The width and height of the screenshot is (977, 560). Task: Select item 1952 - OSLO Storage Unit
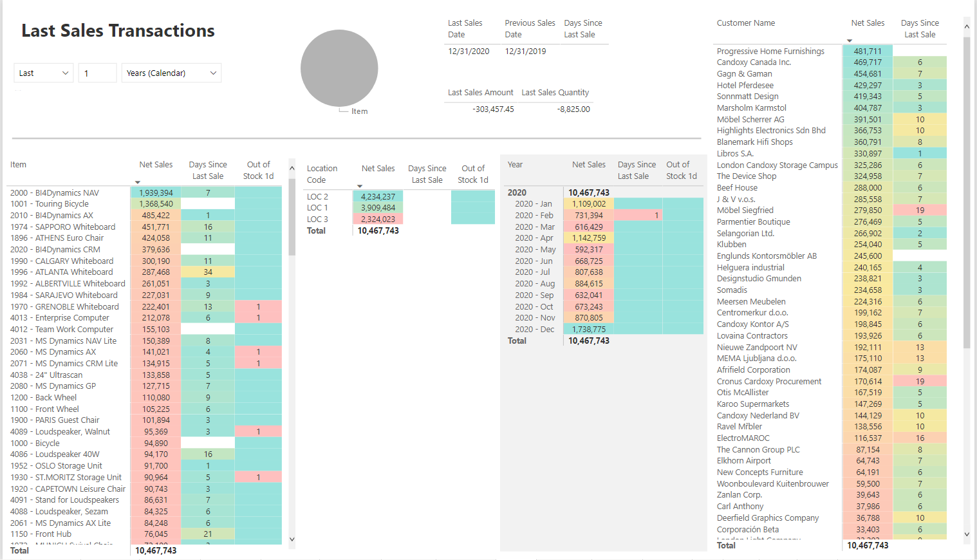56,466
